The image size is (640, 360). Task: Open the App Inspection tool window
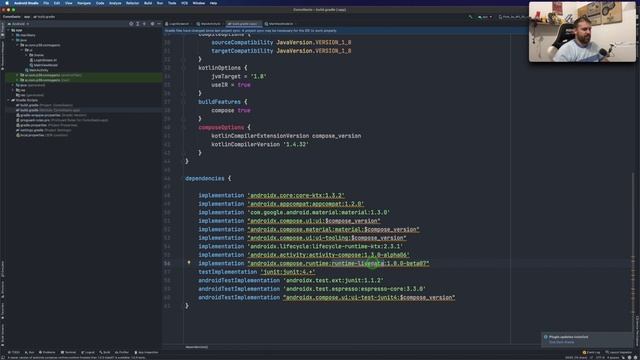[147, 352]
